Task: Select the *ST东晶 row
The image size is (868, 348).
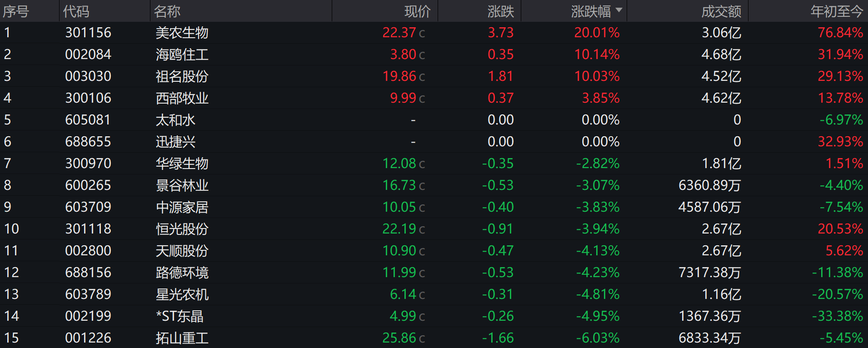Action: 180,316
